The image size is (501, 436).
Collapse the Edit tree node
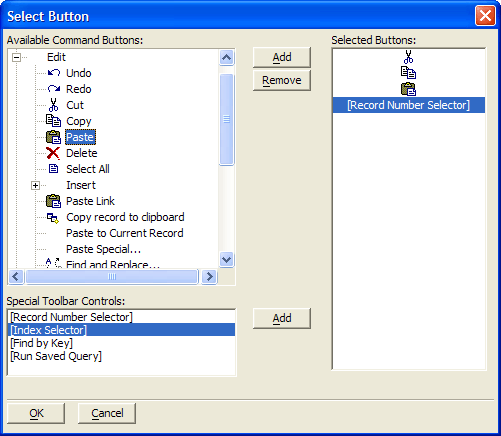(16, 57)
